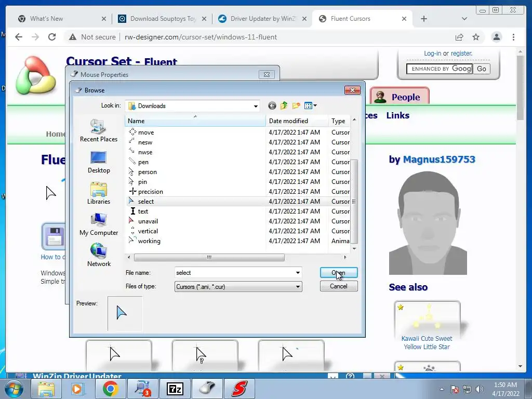Open the Chrome three-dot menu
532x399 pixels.
[x=513, y=37]
